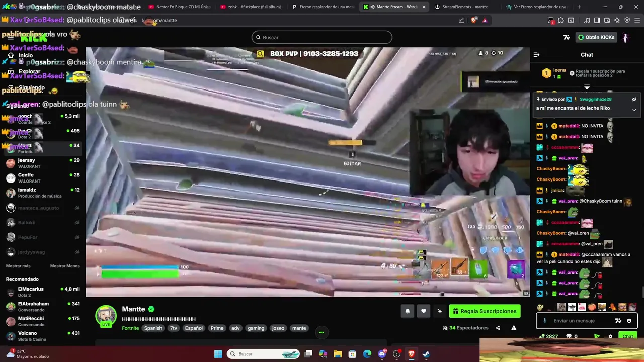This screenshot has width=644, height=362.
Task: Open jeersay's VALORANT channel
Action: click(x=42, y=163)
